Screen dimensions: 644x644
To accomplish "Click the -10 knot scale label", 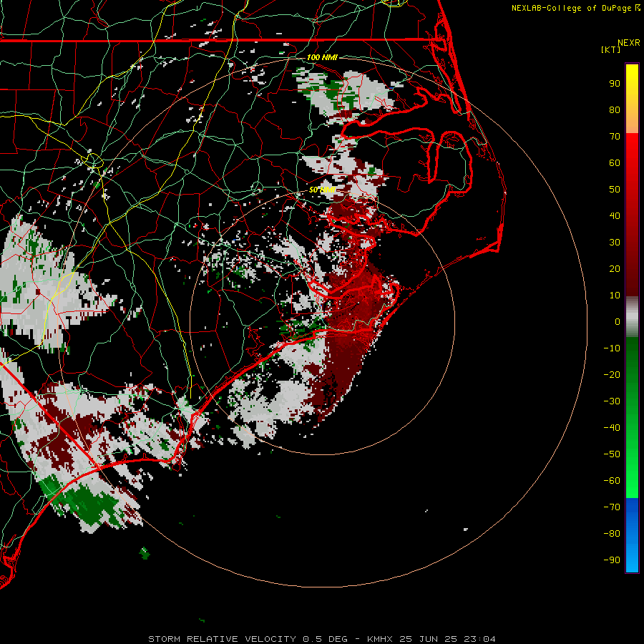I will click(x=612, y=348).
